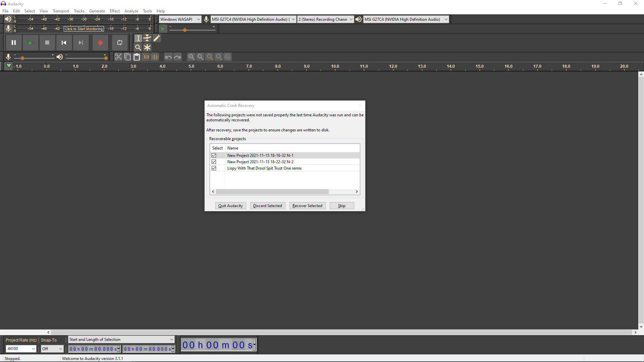Click the Recover Selected button

click(307, 206)
